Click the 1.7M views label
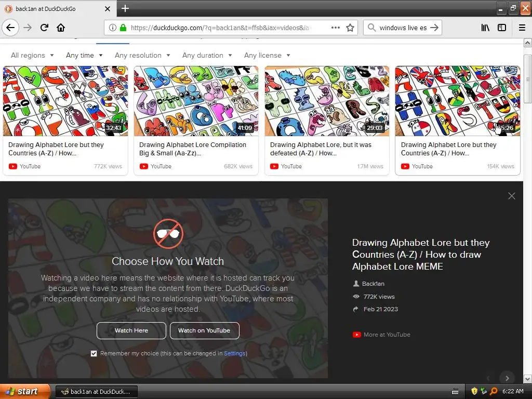Viewport: 532px width, 399px height. (x=370, y=166)
